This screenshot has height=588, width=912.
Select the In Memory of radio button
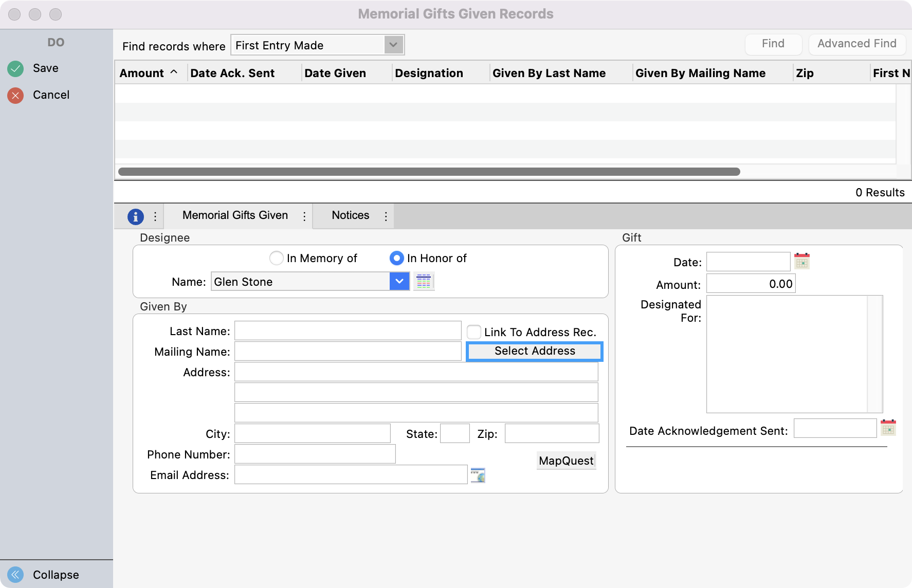point(277,258)
